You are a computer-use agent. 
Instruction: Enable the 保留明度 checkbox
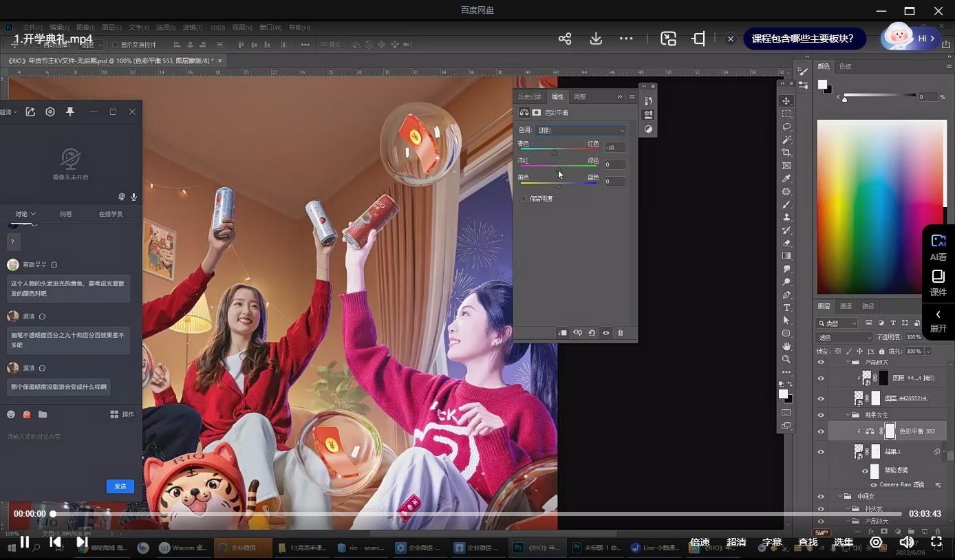click(x=524, y=199)
